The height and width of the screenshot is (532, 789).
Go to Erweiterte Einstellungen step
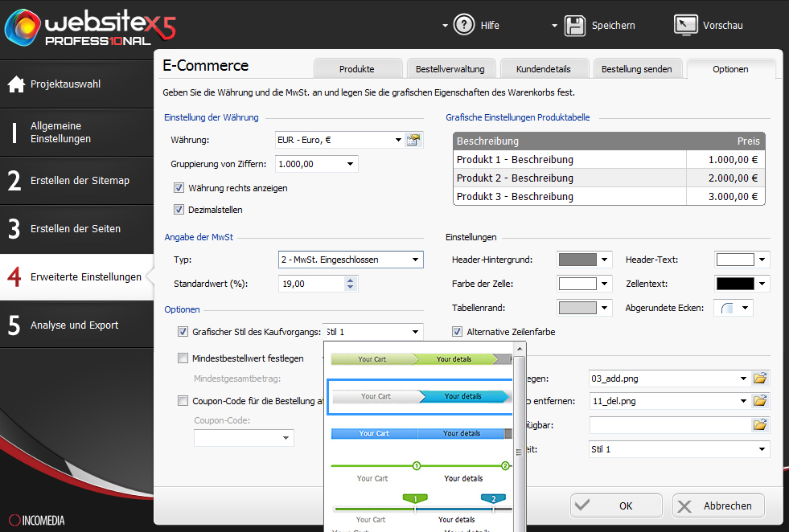[76, 277]
